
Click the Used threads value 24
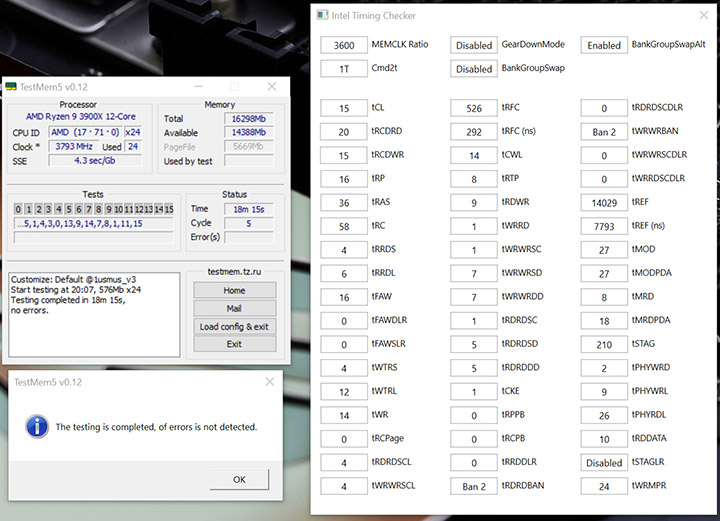pos(133,146)
